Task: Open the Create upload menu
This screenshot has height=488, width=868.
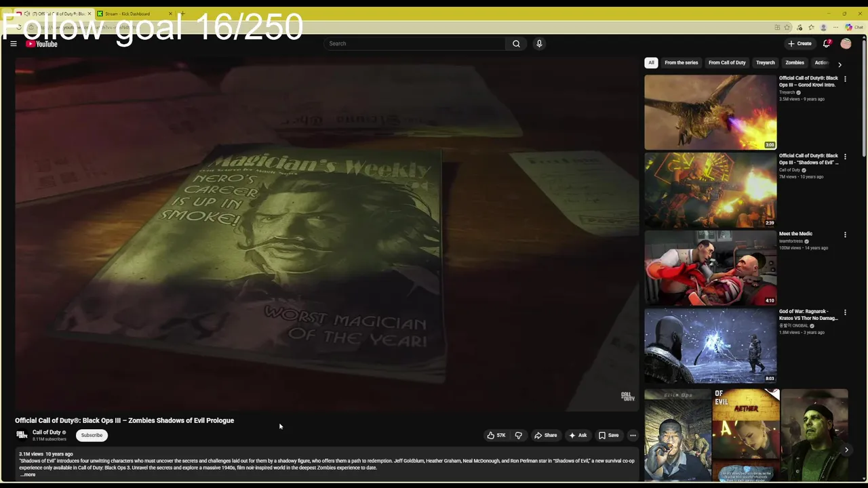Action: (x=800, y=43)
